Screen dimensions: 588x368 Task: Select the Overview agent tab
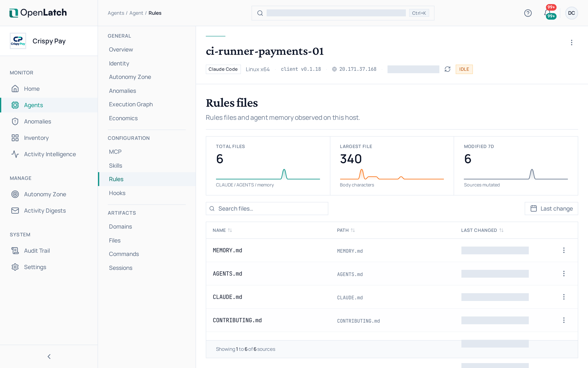(147, 49)
